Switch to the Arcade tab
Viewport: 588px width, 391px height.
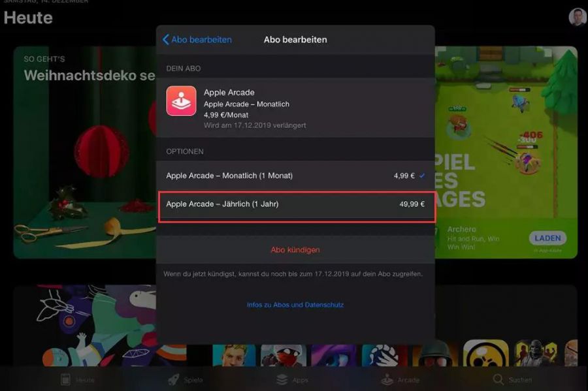(400, 380)
